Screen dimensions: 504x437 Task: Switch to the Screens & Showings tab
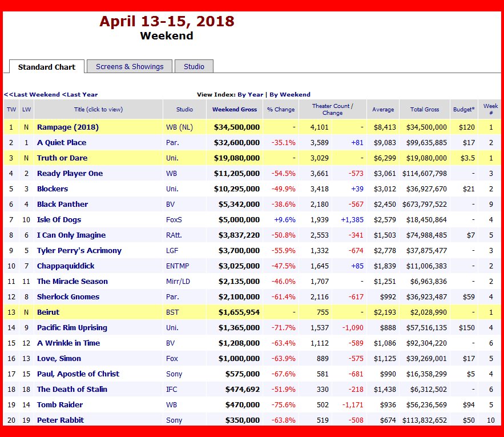(x=130, y=67)
